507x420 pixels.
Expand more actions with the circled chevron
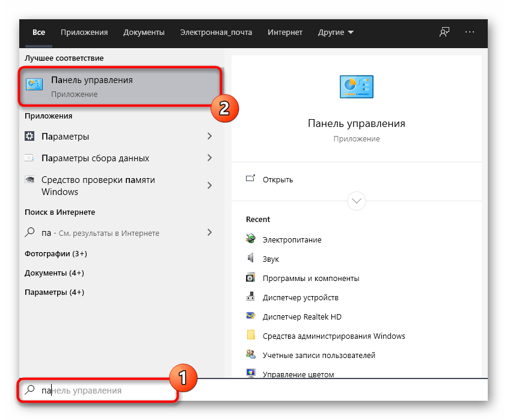[x=357, y=200]
